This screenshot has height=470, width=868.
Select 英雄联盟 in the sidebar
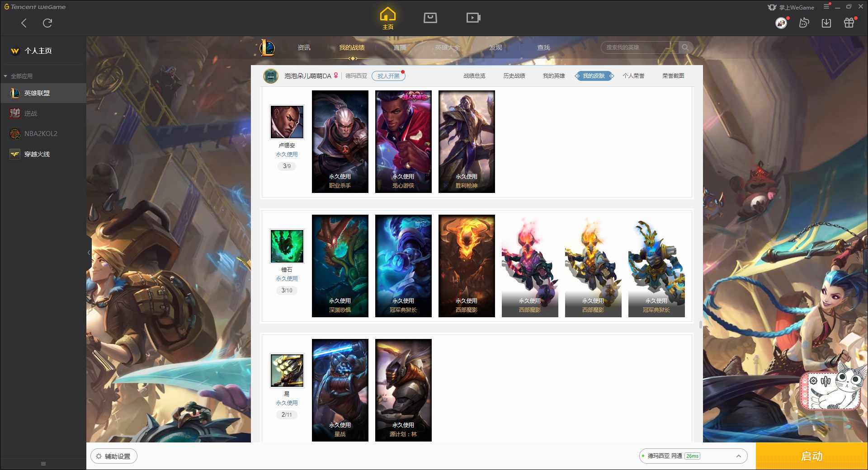[43, 93]
